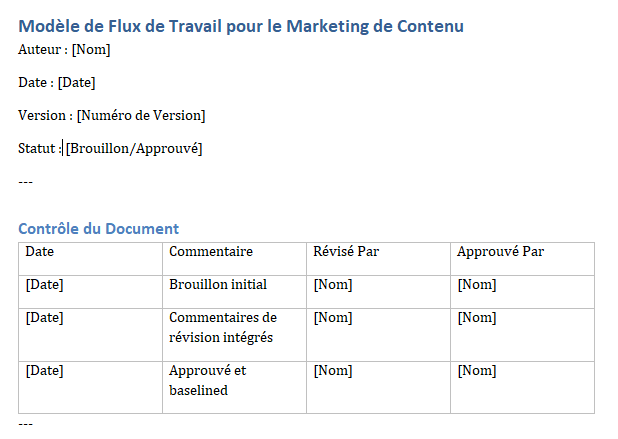This screenshot has height=439, width=618.
Task: Click the [Numéro de Version] placeholder
Action: point(141,115)
